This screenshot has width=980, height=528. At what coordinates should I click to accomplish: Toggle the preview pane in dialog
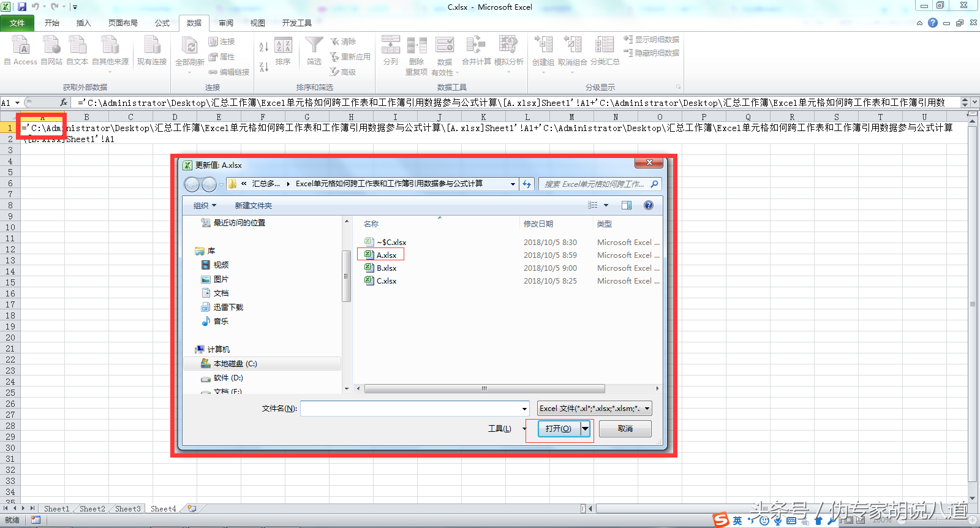coord(627,205)
